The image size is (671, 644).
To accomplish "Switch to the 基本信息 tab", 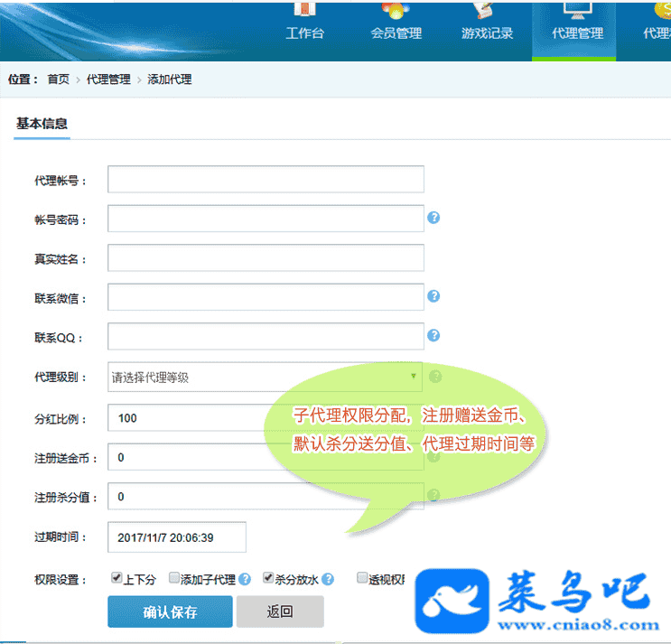I will pos(42,124).
